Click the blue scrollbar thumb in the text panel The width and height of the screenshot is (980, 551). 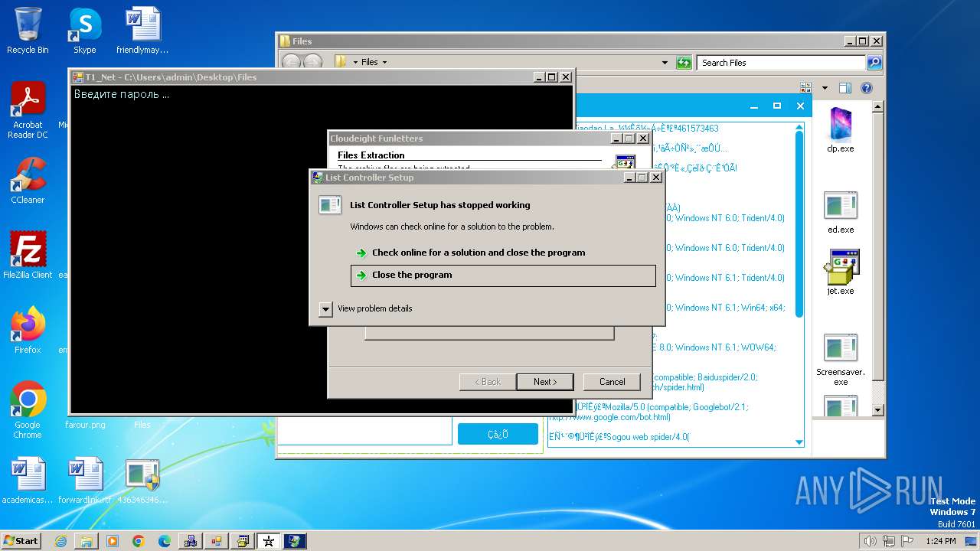pos(799,223)
